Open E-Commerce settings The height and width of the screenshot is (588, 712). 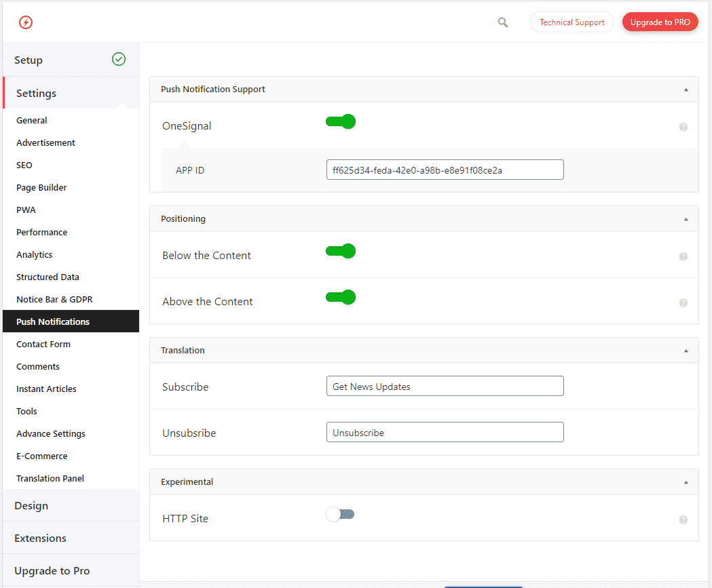(42, 456)
